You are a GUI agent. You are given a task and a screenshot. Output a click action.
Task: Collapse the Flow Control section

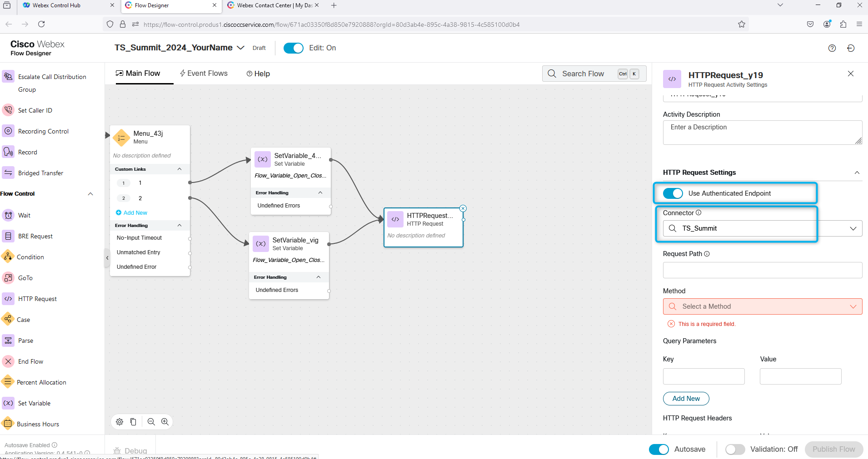pos(90,194)
